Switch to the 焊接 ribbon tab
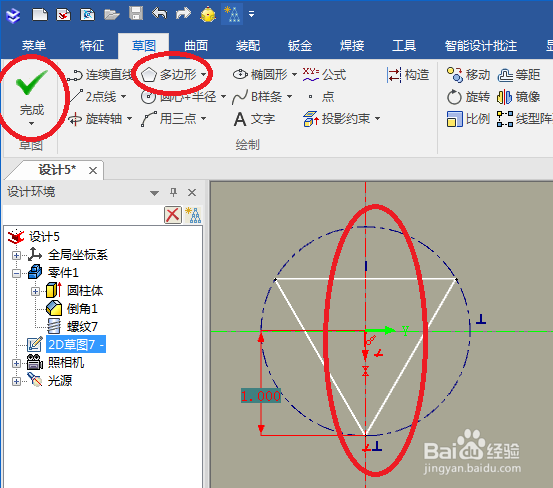This screenshot has width=553, height=488. [x=352, y=45]
